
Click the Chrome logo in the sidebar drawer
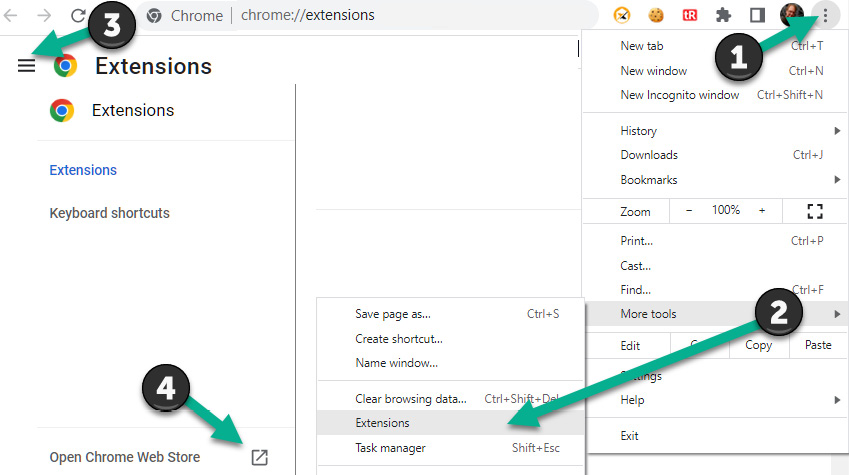pos(62,110)
